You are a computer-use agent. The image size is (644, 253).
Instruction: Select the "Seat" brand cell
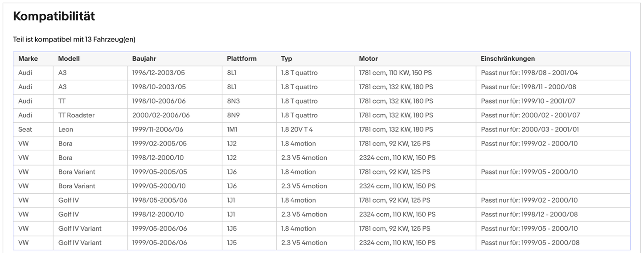(x=25, y=129)
